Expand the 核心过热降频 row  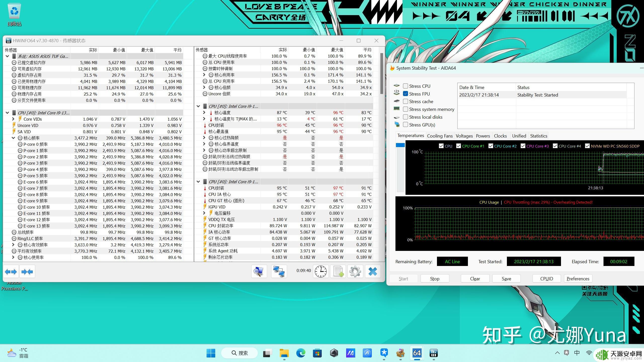(x=204, y=138)
